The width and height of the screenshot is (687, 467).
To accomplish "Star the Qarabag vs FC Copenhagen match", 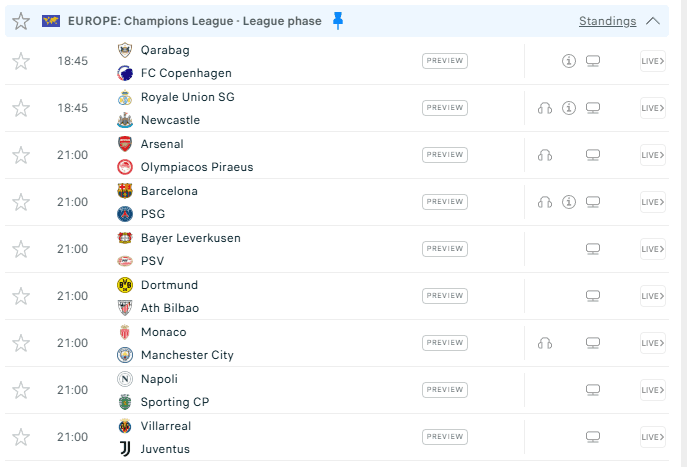I will [x=21, y=61].
